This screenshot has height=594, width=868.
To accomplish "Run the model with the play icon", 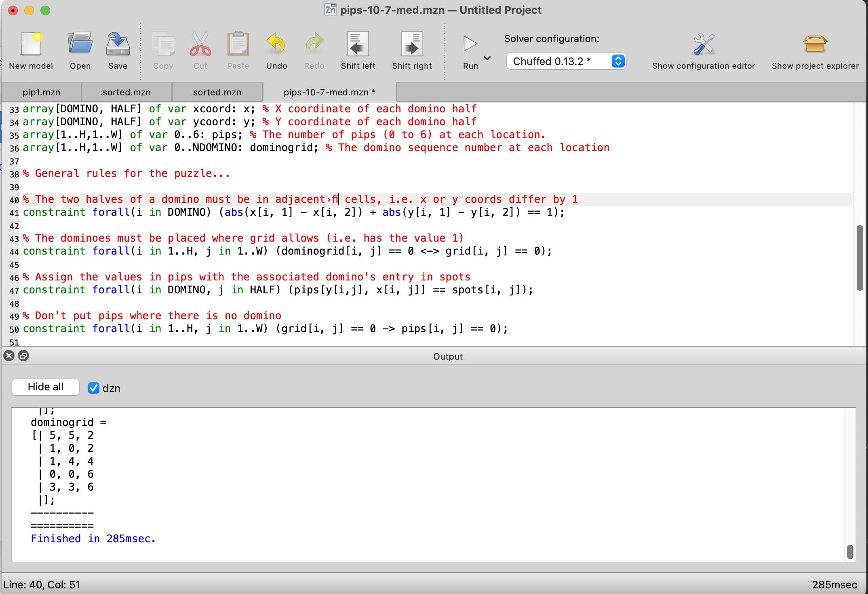I will coord(470,44).
